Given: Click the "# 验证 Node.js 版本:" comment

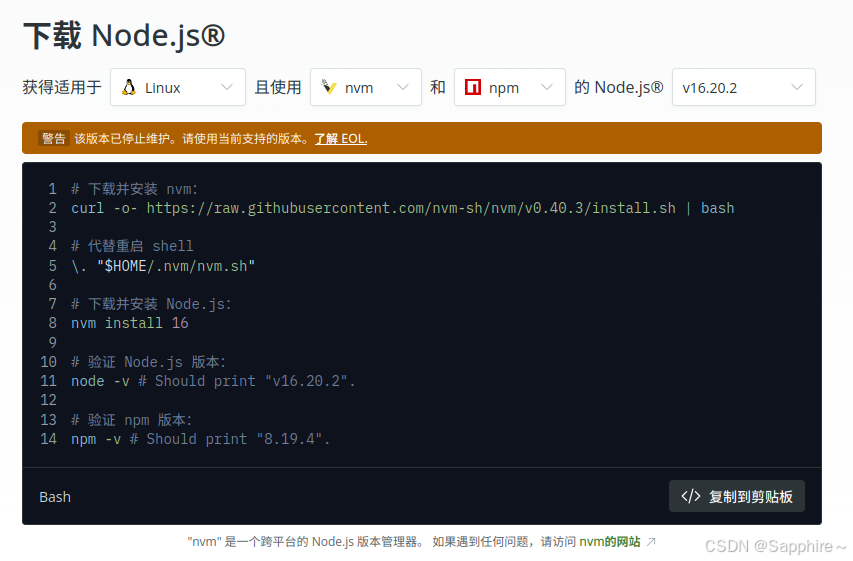Looking at the screenshot, I should pyautogui.click(x=149, y=362).
